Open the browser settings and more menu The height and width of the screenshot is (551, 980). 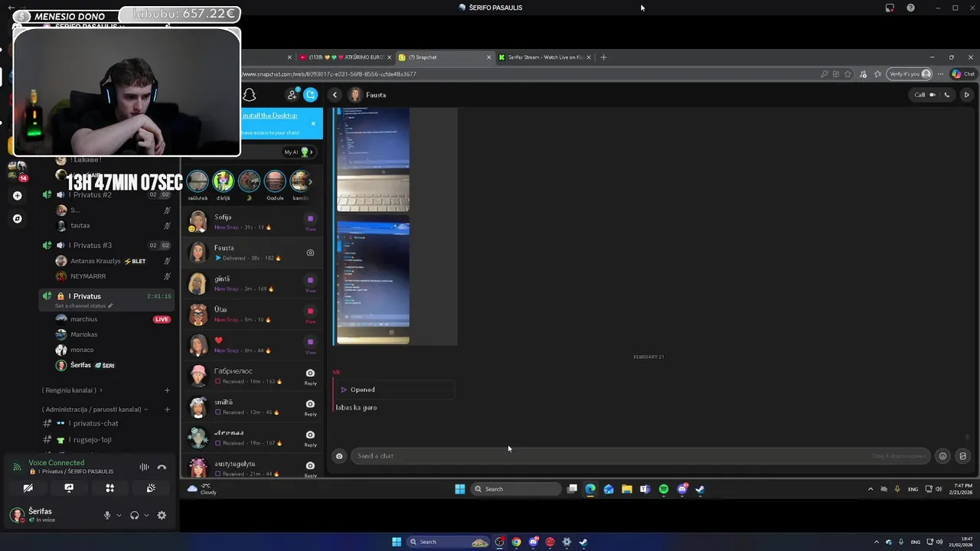click(x=941, y=74)
